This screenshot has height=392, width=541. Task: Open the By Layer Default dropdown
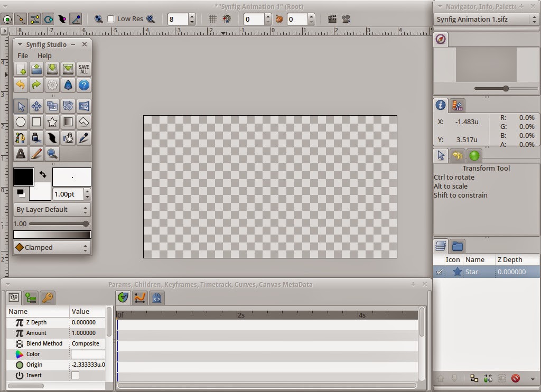(52, 209)
